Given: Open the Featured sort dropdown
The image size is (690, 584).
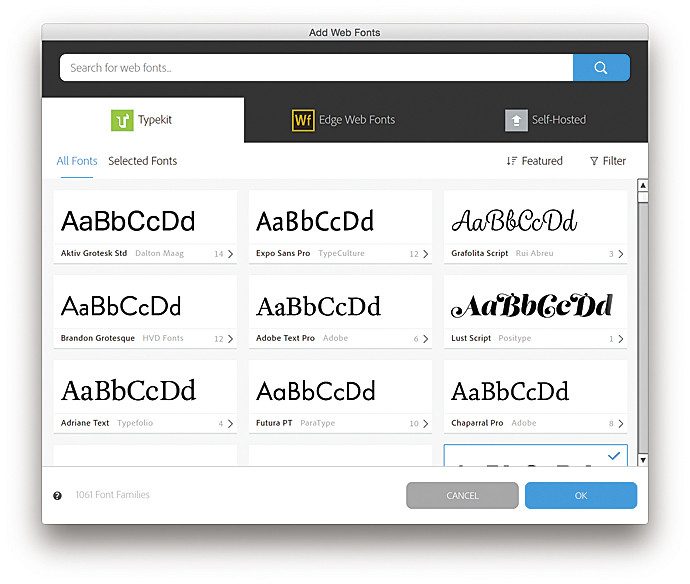Looking at the screenshot, I should click(x=534, y=161).
